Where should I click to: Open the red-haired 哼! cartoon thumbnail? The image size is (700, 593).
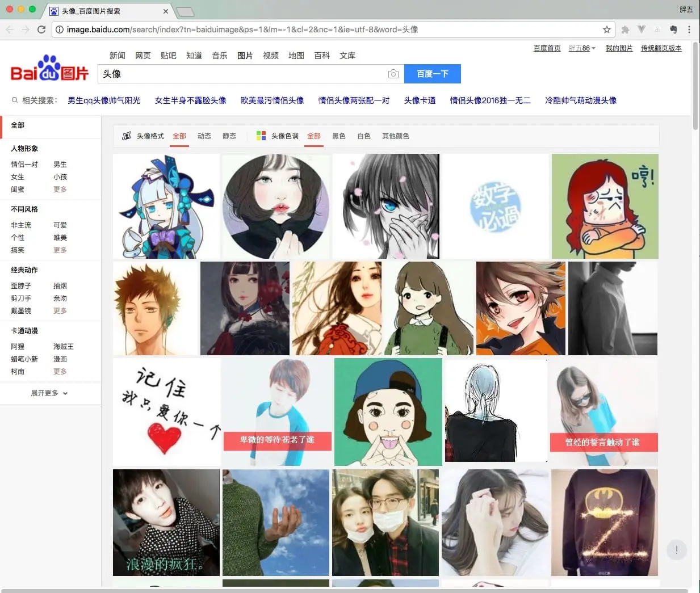click(x=605, y=206)
